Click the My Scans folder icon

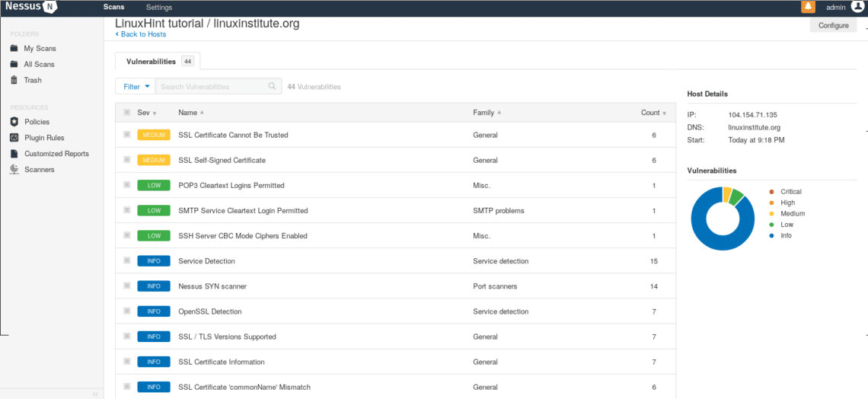click(x=14, y=48)
